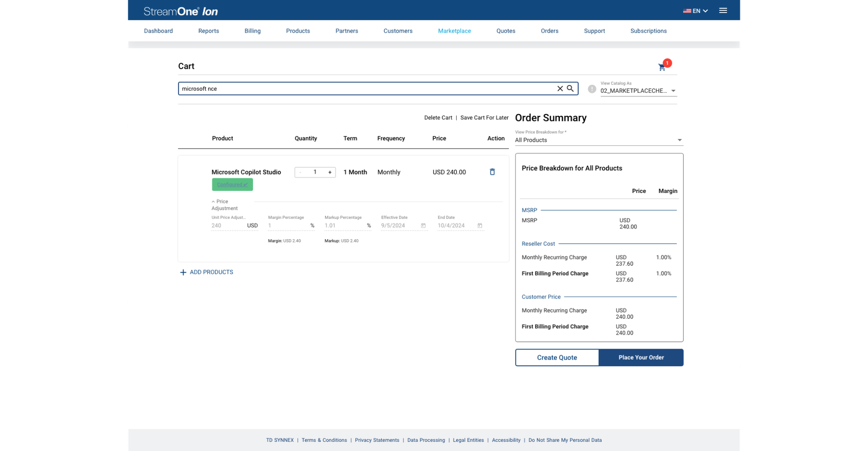Click the catalog info warning icon
Viewport: 868px width, 451px height.
592,89
